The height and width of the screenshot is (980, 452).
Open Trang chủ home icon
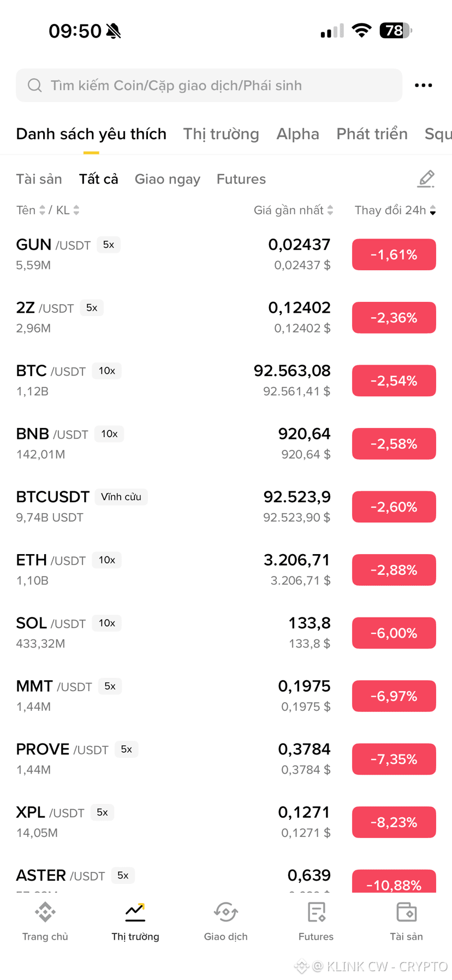point(45,912)
